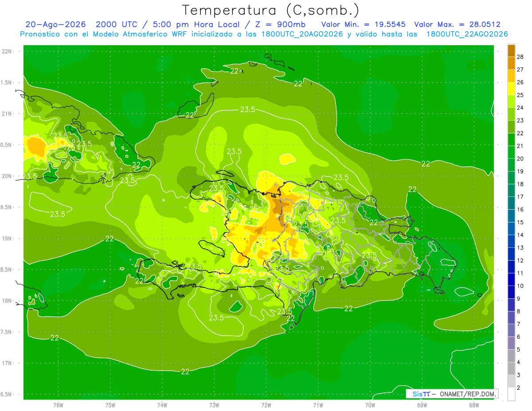The width and height of the screenshot is (532, 411).
Task: Click the "18N" latitude axis label
Action: pyautogui.click(x=7, y=301)
